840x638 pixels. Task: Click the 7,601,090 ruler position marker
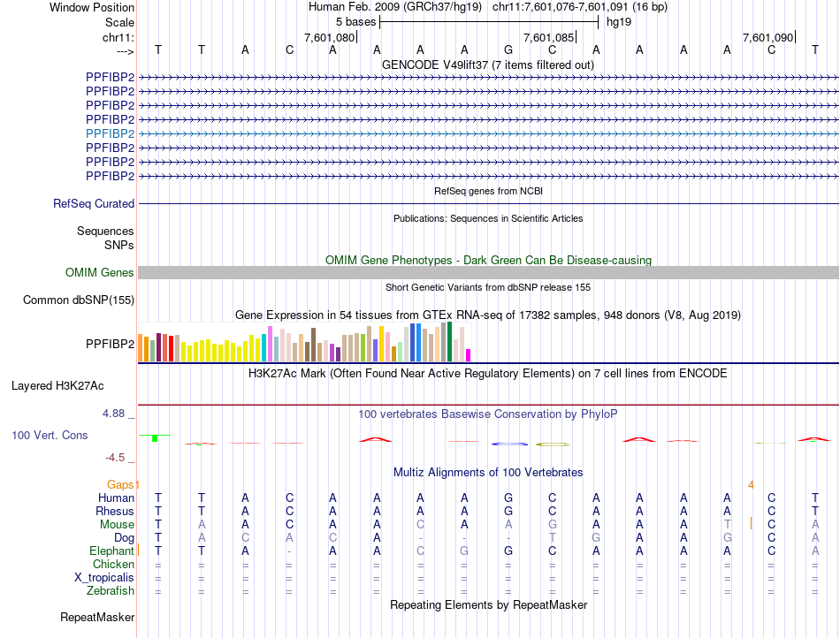tap(767, 37)
